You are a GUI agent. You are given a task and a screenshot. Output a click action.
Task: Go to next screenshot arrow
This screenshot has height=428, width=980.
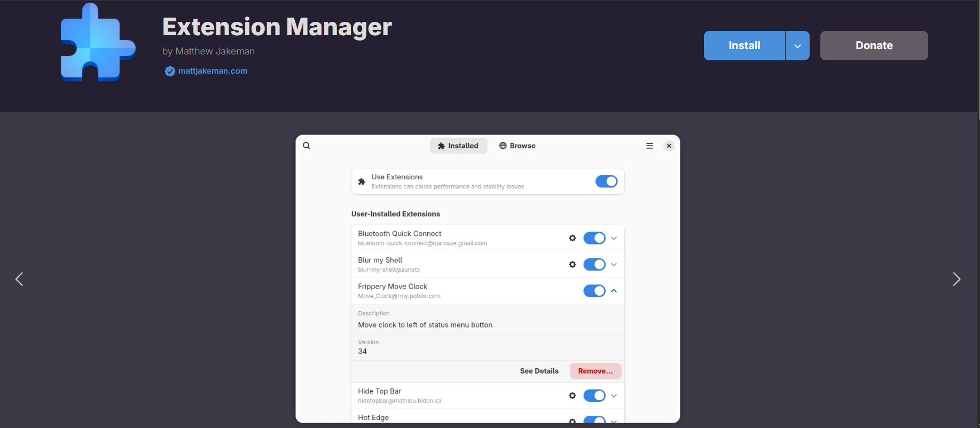click(957, 279)
